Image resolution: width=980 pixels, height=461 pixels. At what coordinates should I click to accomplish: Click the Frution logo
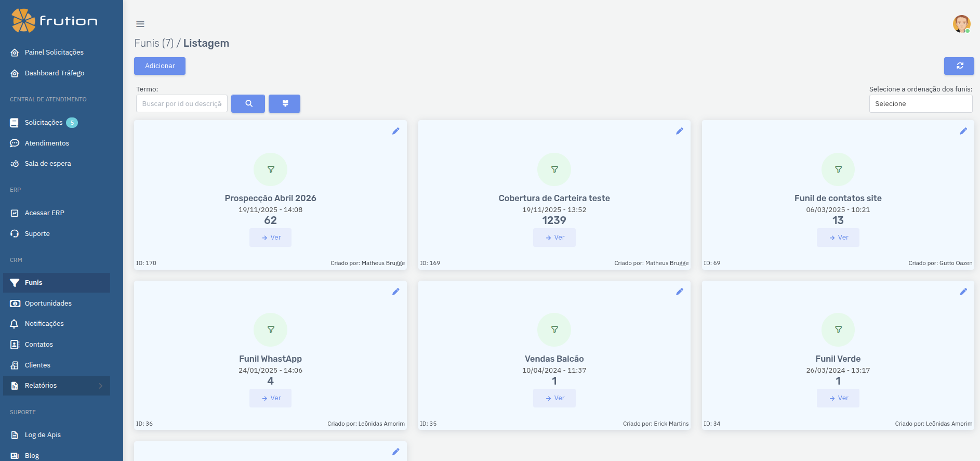[55, 21]
